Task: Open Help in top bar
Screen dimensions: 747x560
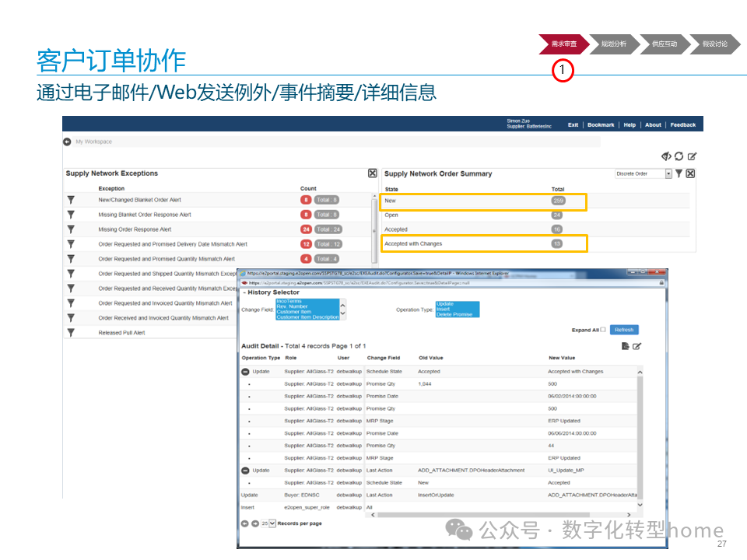Action: click(630, 124)
